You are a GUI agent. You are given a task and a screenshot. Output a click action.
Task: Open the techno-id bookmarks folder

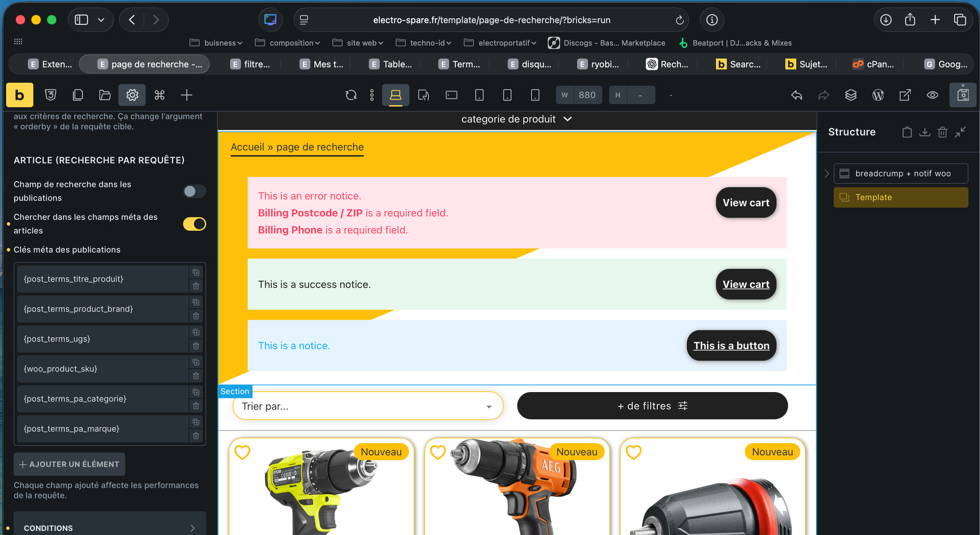pos(424,43)
